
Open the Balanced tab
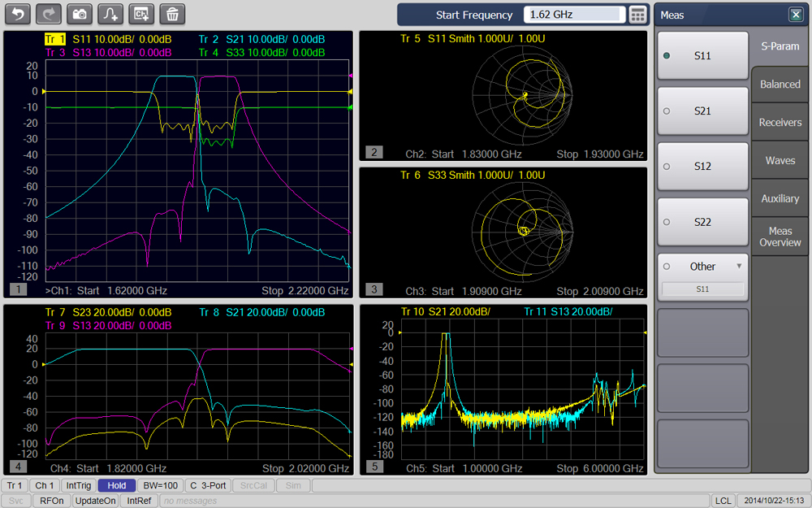click(x=780, y=85)
